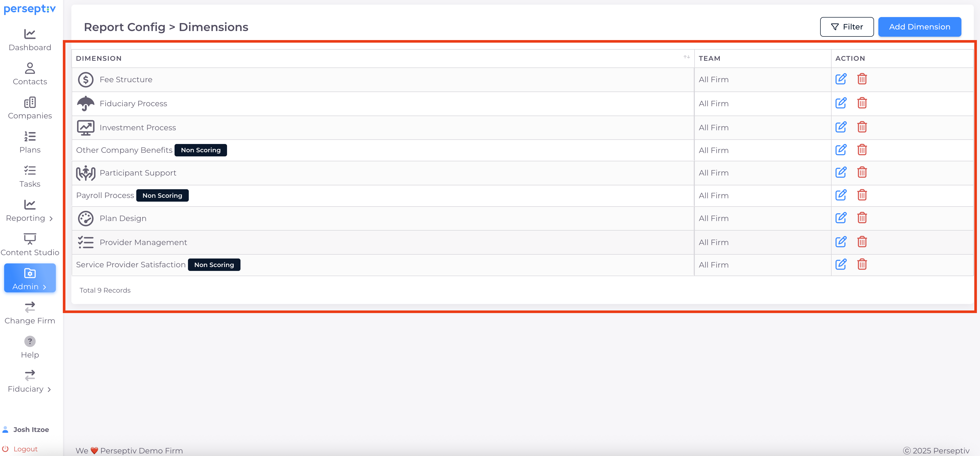Delete the Fiduciary Process dimension
Screen dimensions: 980x456
[x=862, y=103]
